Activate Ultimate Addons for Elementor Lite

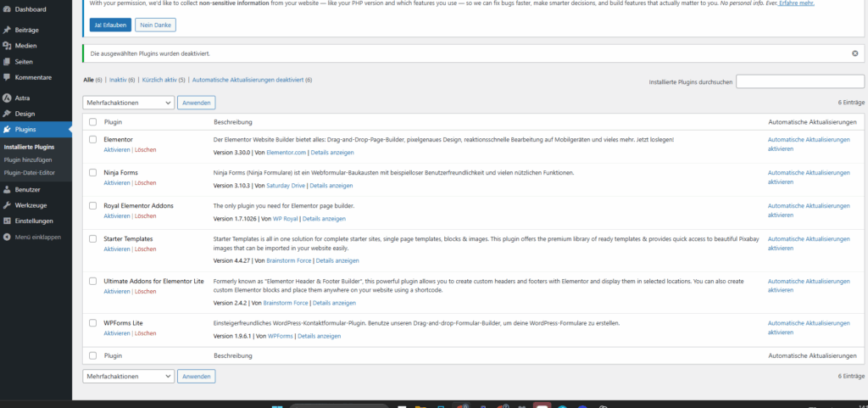tap(117, 291)
